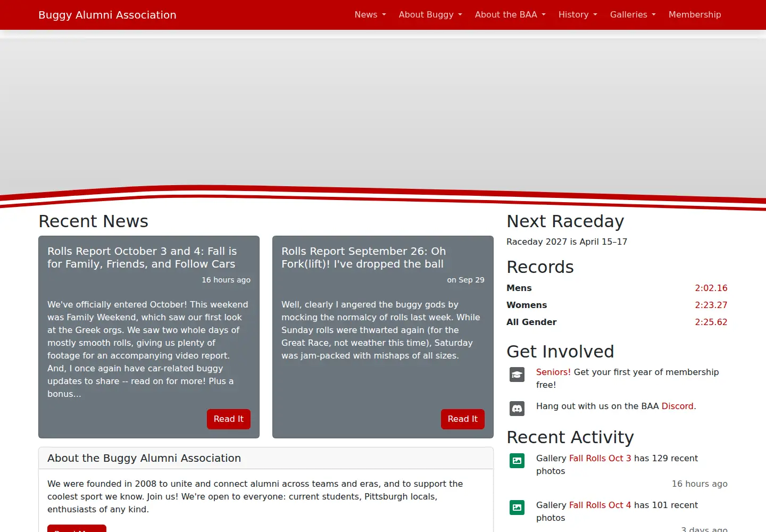
Task: Open the Fall Rolls Oct 3 gallery
Action: tap(600, 459)
